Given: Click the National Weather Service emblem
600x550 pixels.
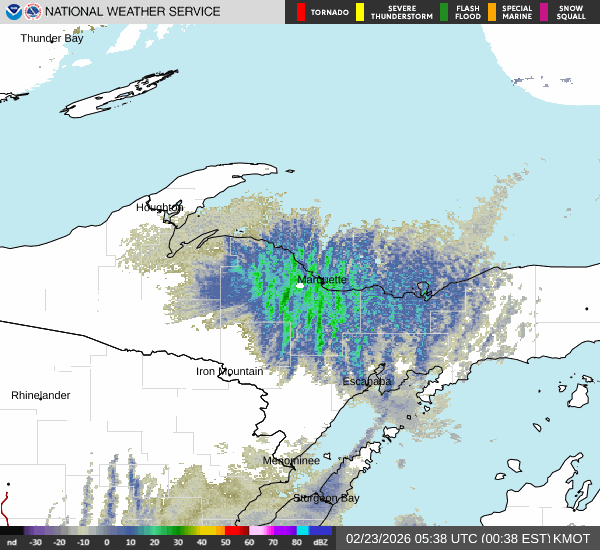Looking at the screenshot, I should [x=34, y=12].
